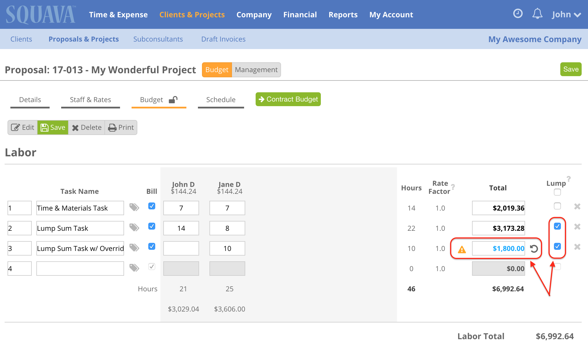Screen dimensions: 588x364
Task: Toggle Bill checkbox for task row 3
Action: point(152,246)
